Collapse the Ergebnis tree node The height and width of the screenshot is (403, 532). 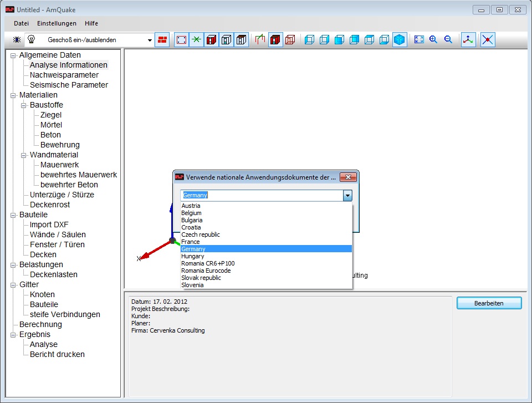pyautogui.click(x=13, y=335)
